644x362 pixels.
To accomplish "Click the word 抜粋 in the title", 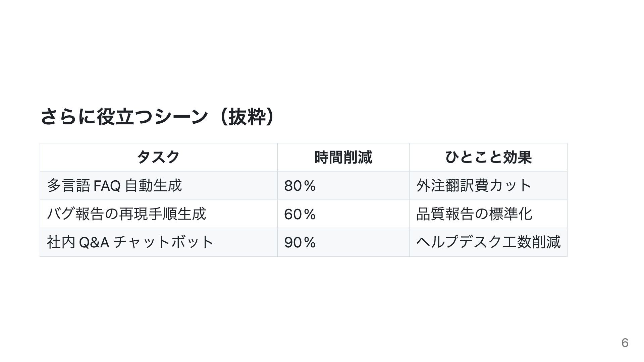I will [x=247, y=117].
